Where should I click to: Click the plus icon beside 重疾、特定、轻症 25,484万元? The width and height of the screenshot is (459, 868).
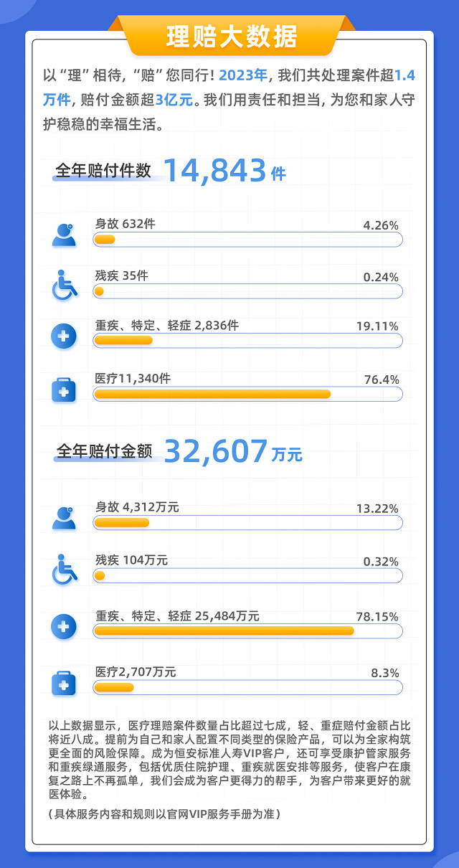click(x=64, y=626)
